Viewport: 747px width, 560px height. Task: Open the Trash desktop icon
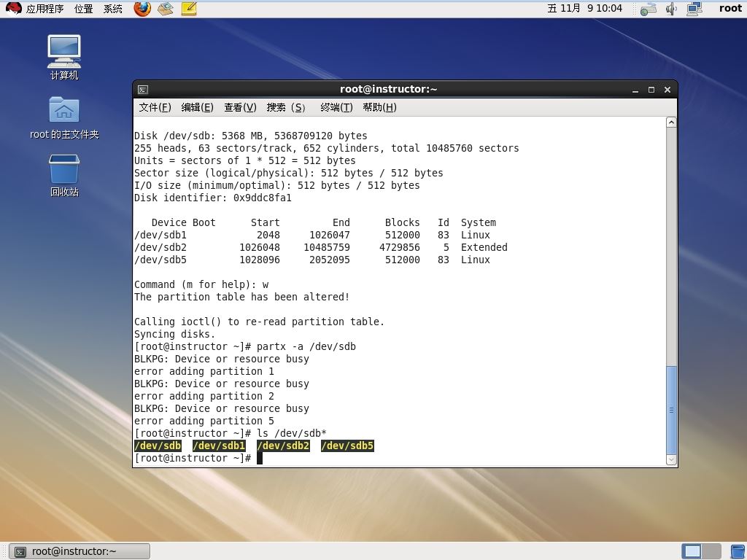coord(64,175)
